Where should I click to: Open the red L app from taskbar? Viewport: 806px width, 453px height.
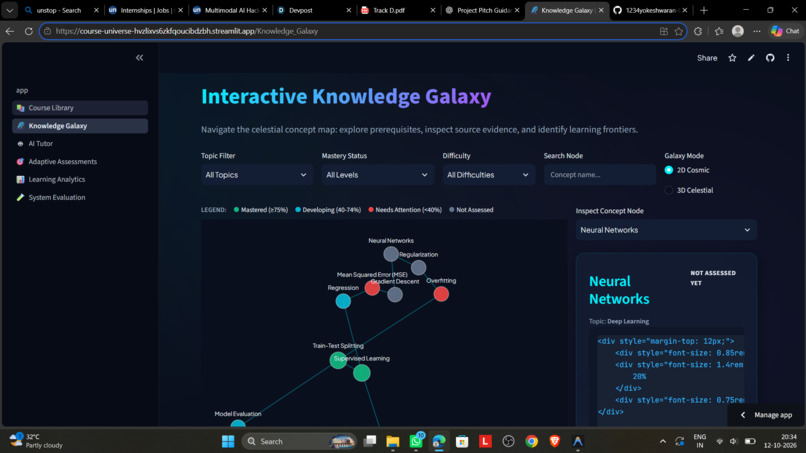coord(485,441)
